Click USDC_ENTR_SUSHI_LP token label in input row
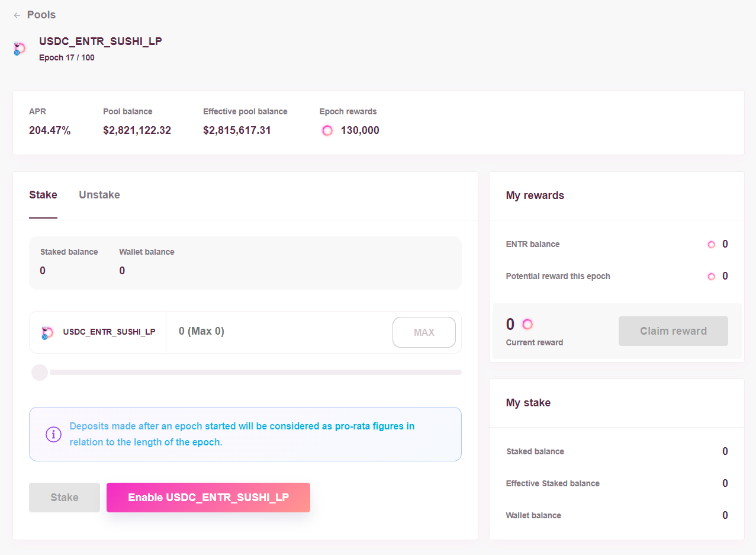Viewport: 756px width, 555px height. tap(110, 332)
